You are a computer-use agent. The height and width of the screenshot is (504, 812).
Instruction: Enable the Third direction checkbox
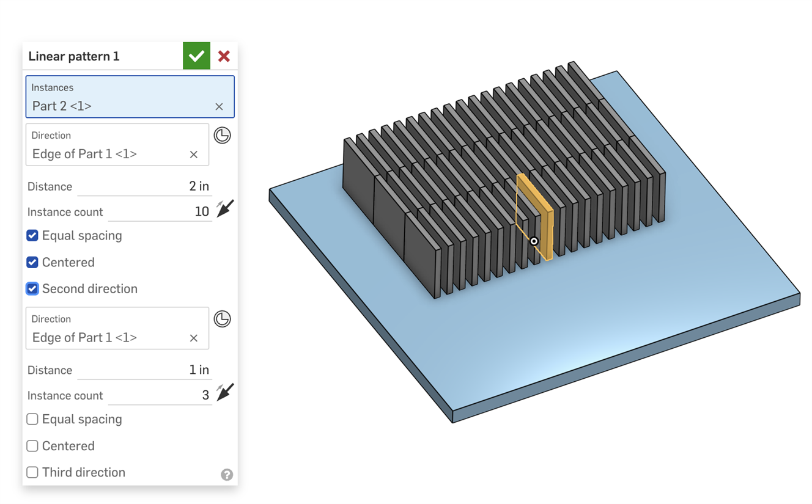click(32, 472)
